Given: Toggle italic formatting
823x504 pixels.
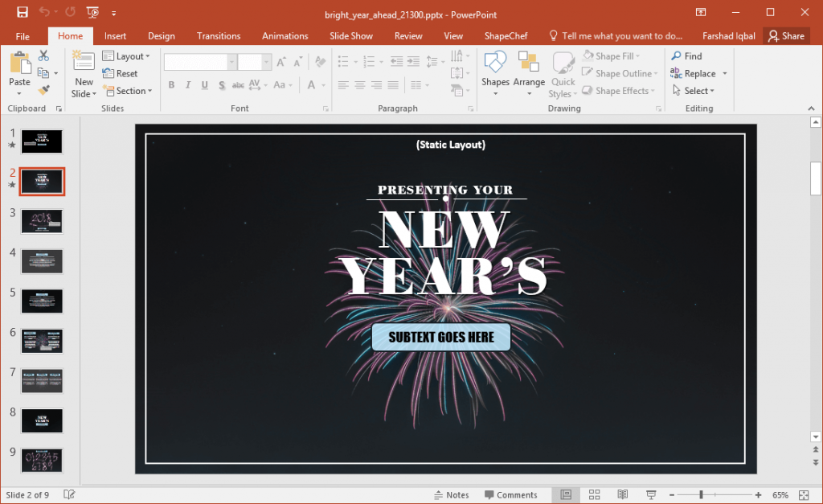Looking at the screenshot, I should point(186,84).
